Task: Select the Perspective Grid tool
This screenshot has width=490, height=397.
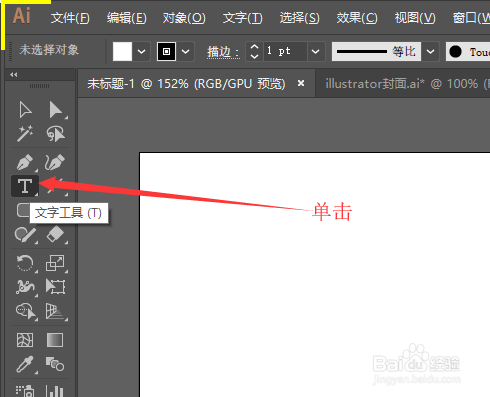Action: click(55, 311)
